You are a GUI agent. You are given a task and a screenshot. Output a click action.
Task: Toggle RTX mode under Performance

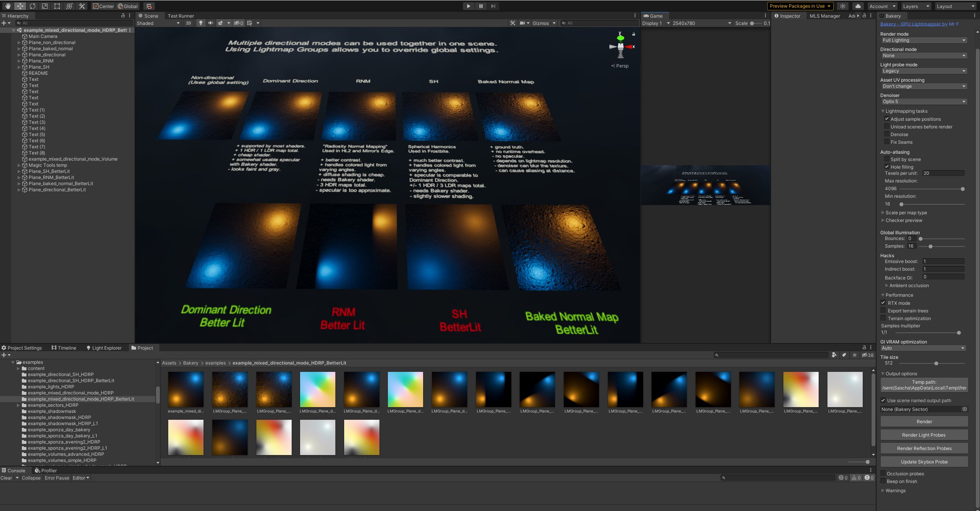[883, 302]
